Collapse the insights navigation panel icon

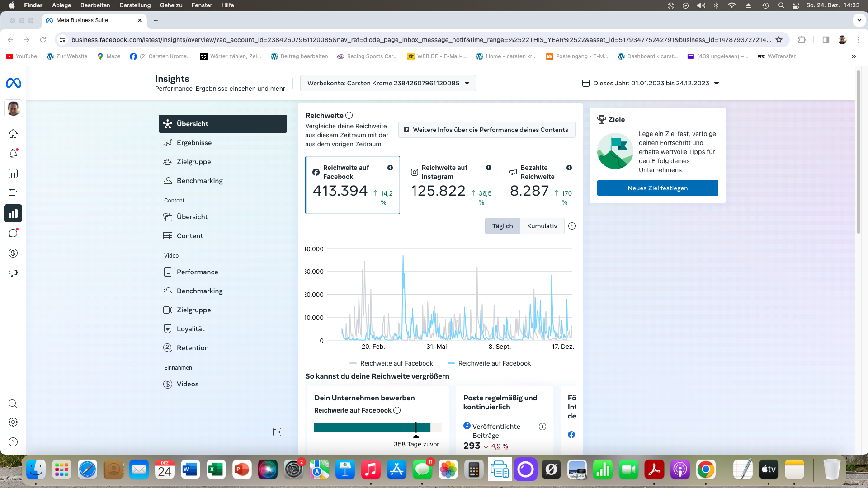(277, 432)
